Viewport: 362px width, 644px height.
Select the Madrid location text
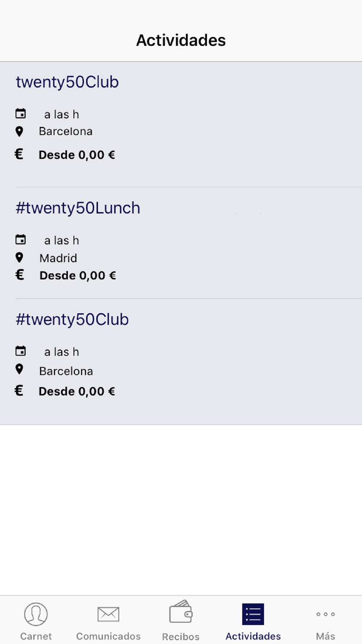[58, 258]
